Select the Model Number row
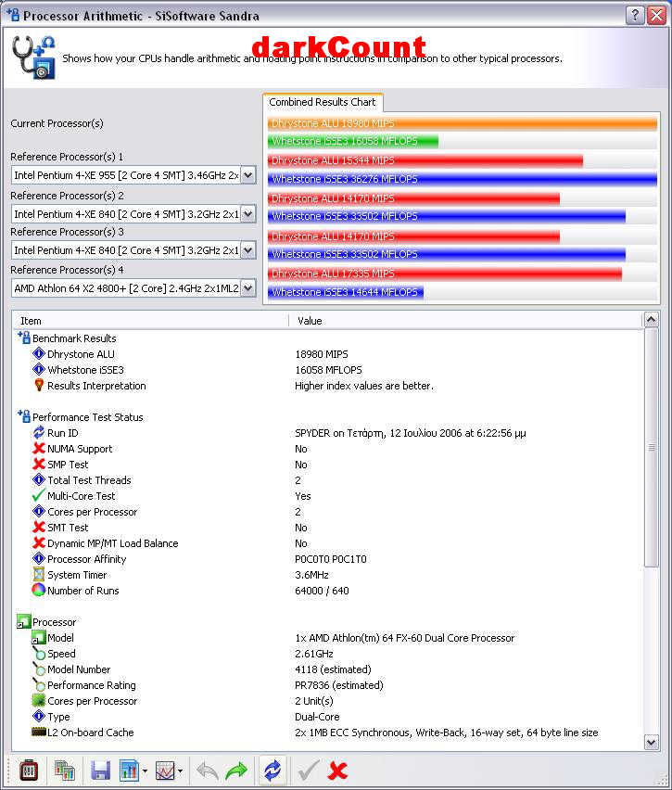 point(327,669)
